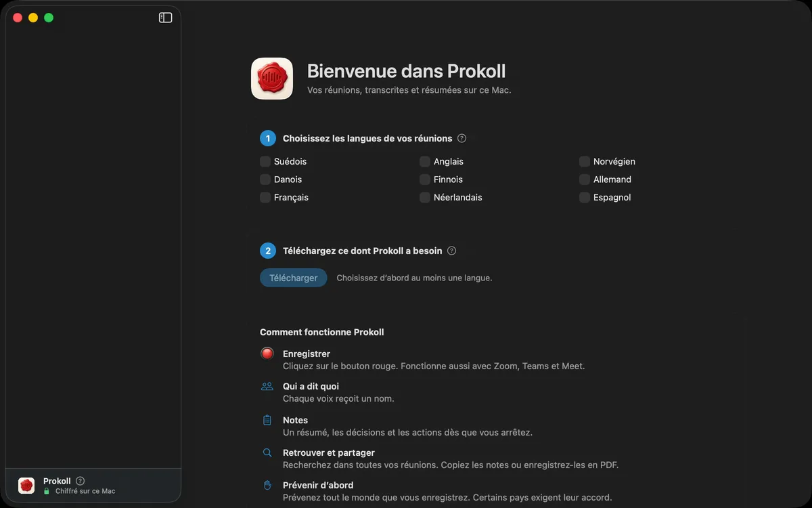Click the red Enregistrer record icon
This screenshot has height=508, width=812.
click(267, 354)
